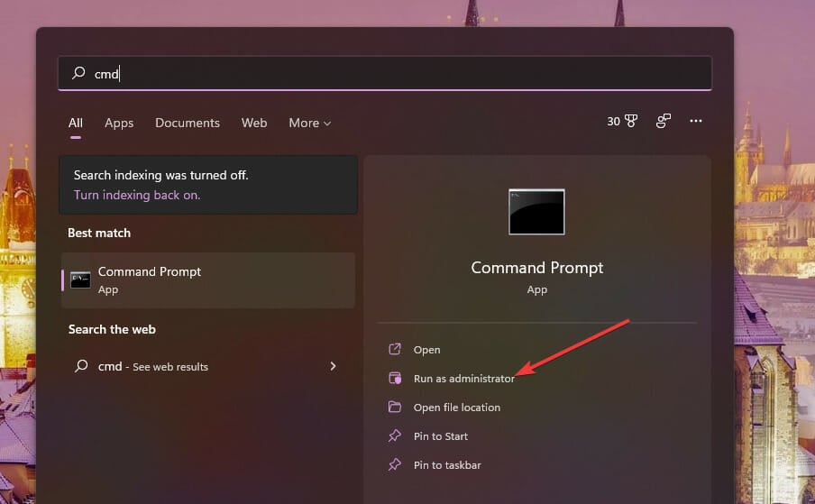Switch to the Apps tab
The height and width of the screenshot is (504, 815).
(x=119, y=124)
